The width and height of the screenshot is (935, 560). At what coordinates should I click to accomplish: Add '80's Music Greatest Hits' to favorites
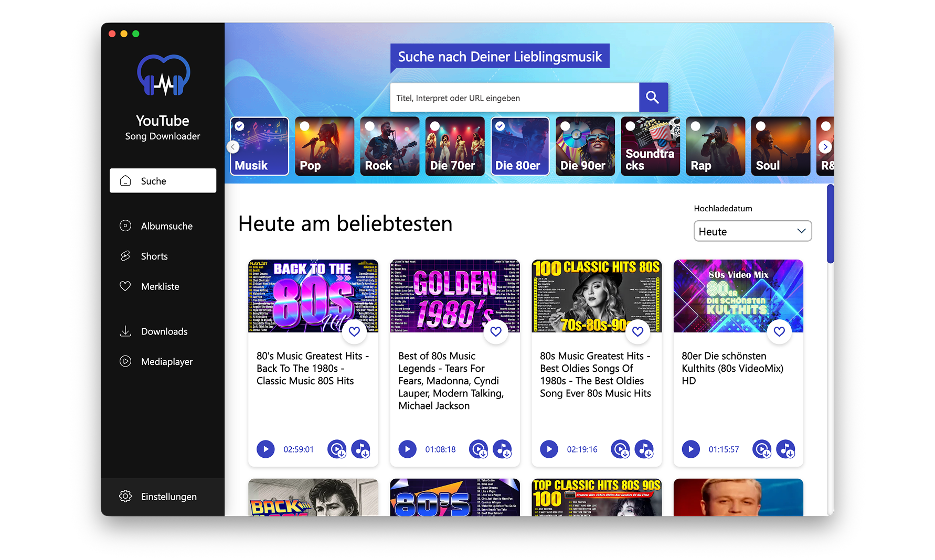[354, 331]
